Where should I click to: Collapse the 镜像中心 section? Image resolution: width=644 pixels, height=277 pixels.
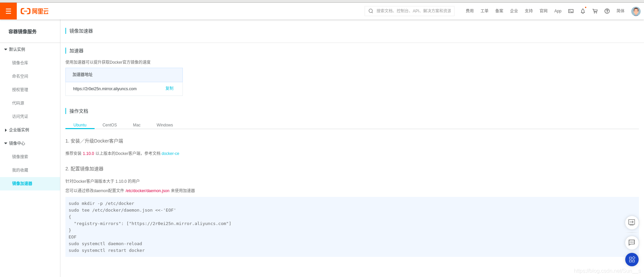[6, 143]
